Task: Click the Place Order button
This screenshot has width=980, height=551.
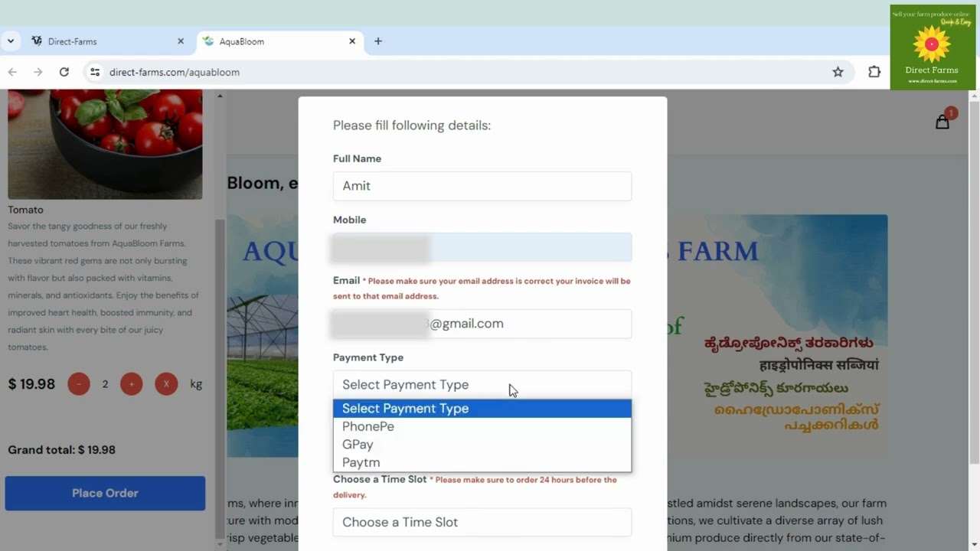Action: (105, 493)
